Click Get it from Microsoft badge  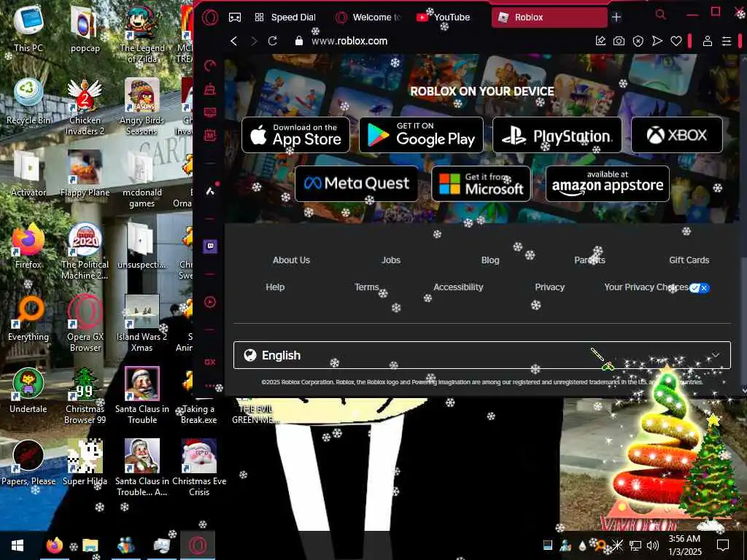481,183
